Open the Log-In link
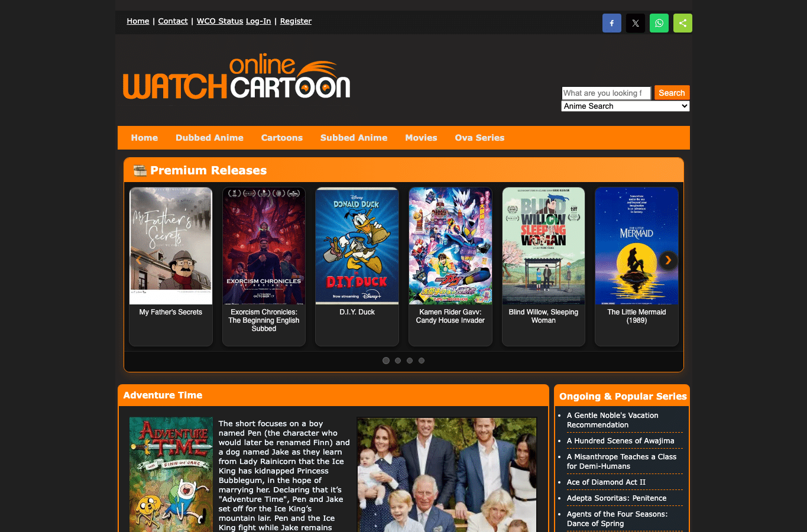 tap(258, 21)
